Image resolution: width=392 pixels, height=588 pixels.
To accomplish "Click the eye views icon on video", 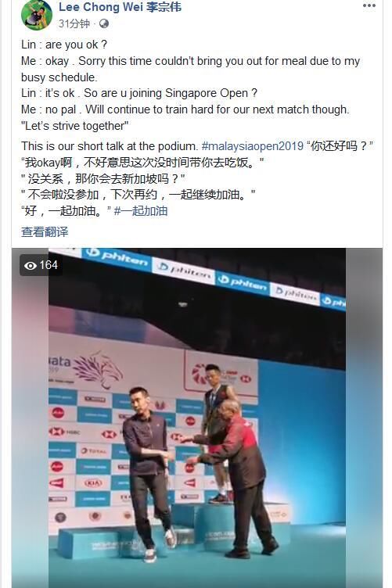I will click(31, 266).
